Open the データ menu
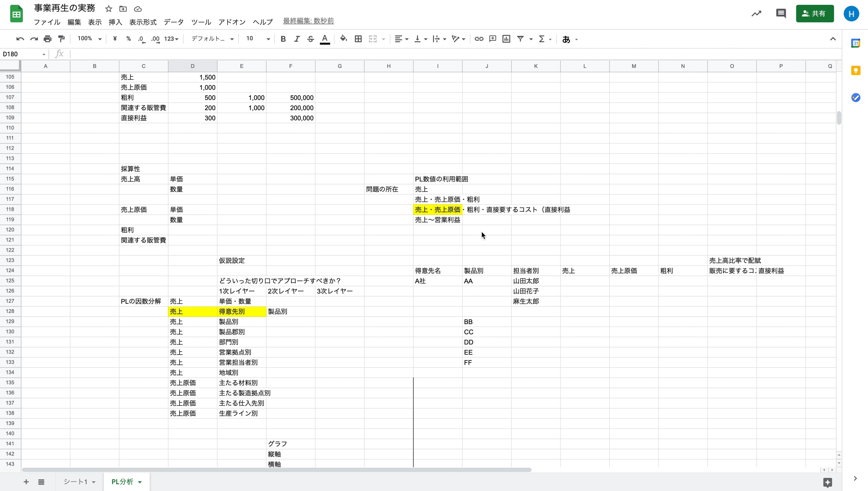This screenshot has width=868, height=491. pos(174,22)
